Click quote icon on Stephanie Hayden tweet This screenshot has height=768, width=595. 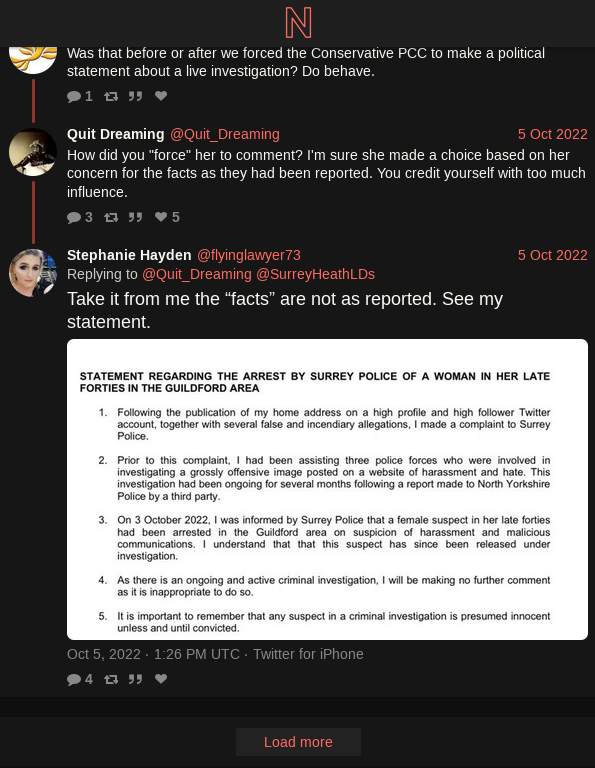click(x=136, y=679)
